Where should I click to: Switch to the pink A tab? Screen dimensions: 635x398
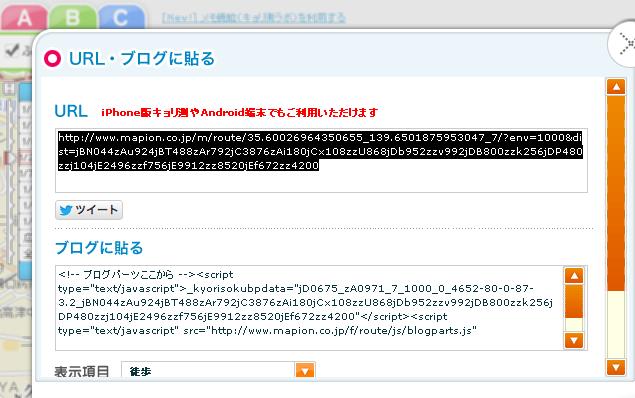tap(23, 17)
